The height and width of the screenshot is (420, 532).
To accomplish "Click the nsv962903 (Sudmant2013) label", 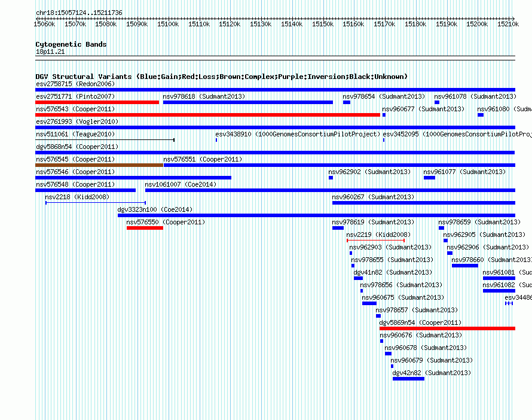I will tap(390, 247).
